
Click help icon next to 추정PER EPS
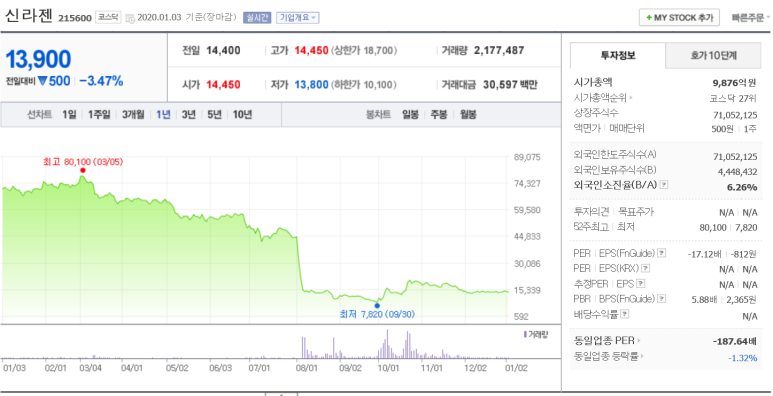[640, 284]
